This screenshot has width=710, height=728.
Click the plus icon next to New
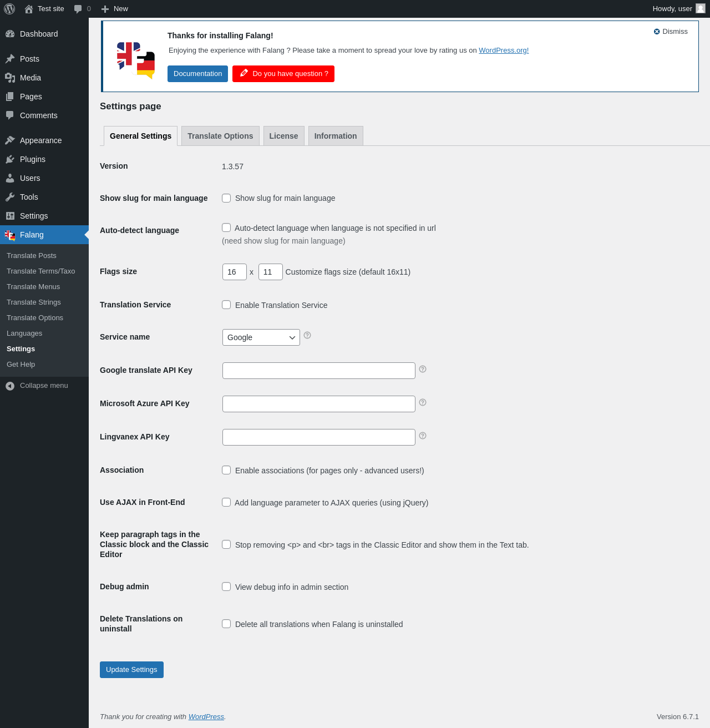[x=105, y=9]
